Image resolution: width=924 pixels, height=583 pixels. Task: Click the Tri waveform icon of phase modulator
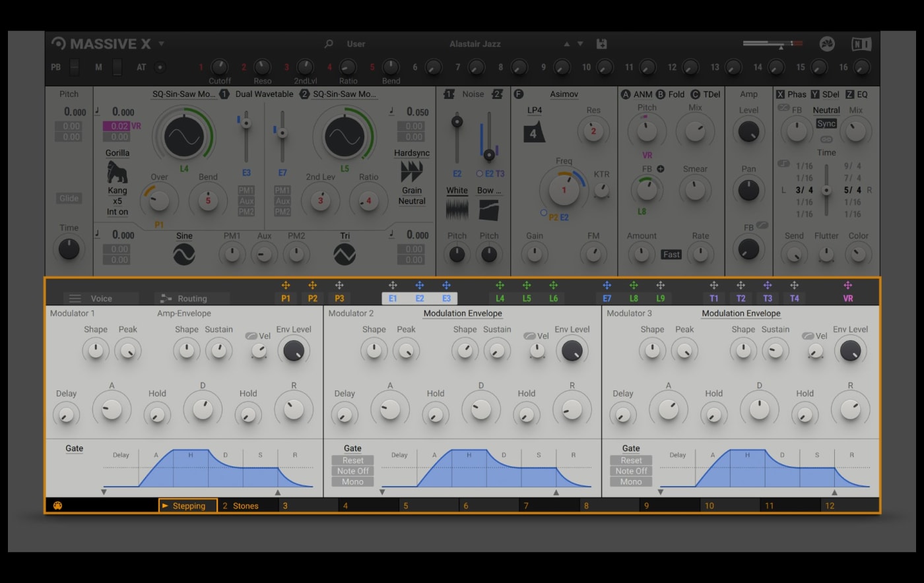point(345,254)
